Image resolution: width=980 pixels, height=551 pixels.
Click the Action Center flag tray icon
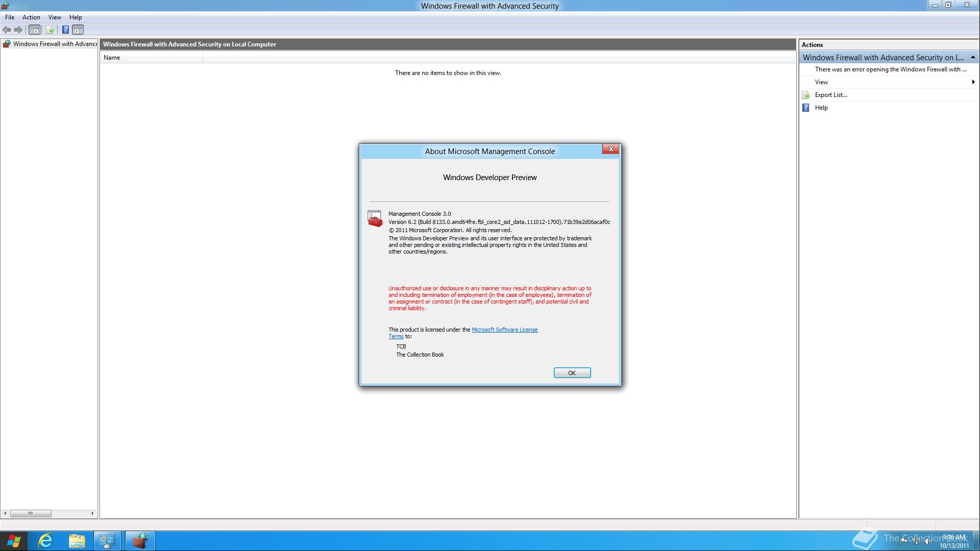click(x=903, y=541)
